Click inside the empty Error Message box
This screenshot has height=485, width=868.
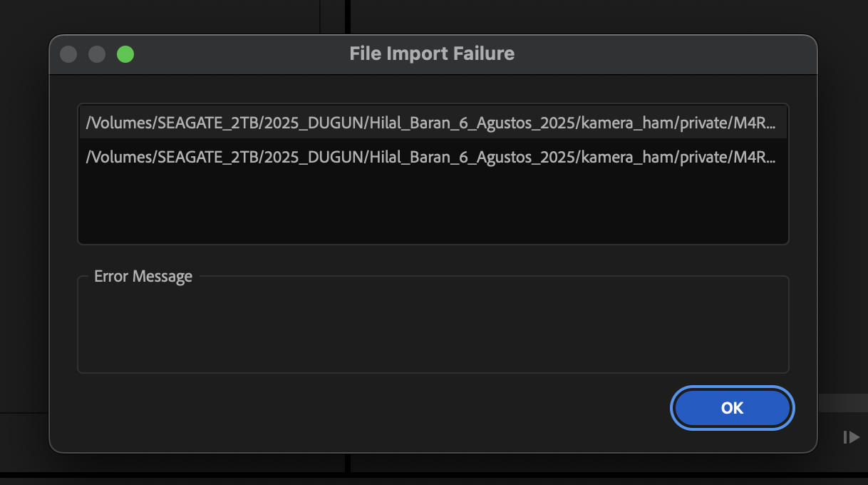point(433,328)
